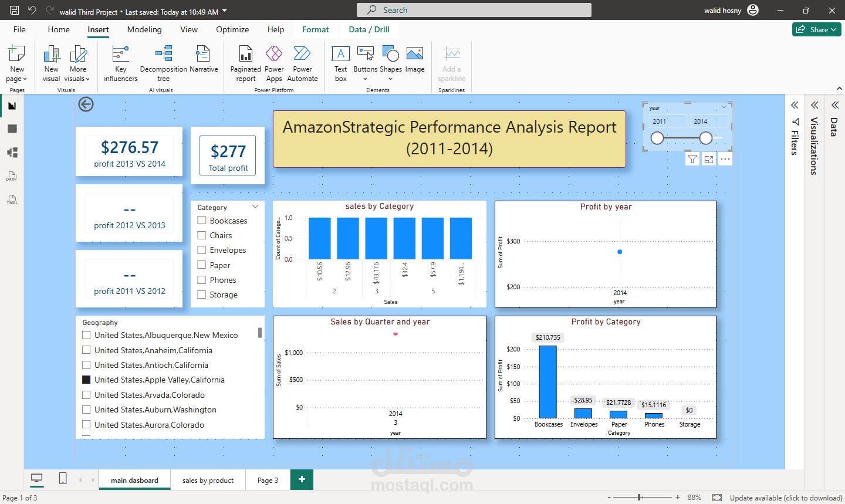Insert a Paginated report
This screenshot has height=504, width=845.
click(x=245, y=64)
